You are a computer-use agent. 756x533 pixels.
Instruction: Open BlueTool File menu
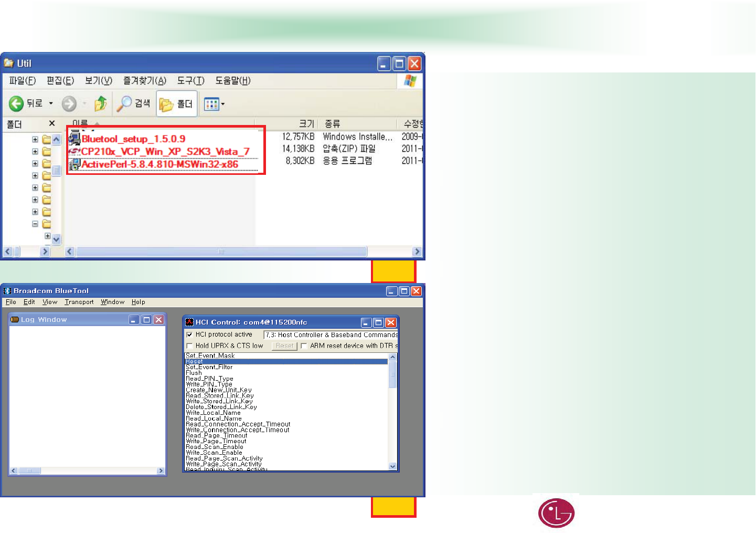[x=11, y=302]
